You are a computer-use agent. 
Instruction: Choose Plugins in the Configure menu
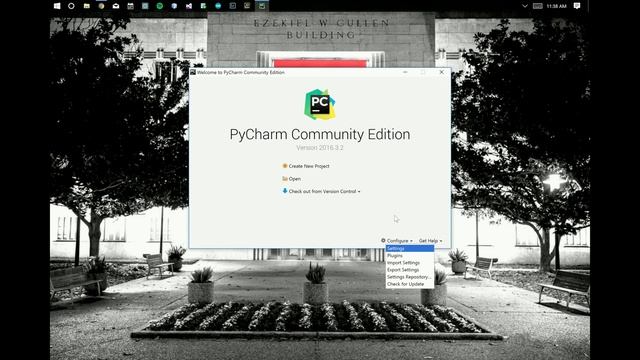pos(409,256)
